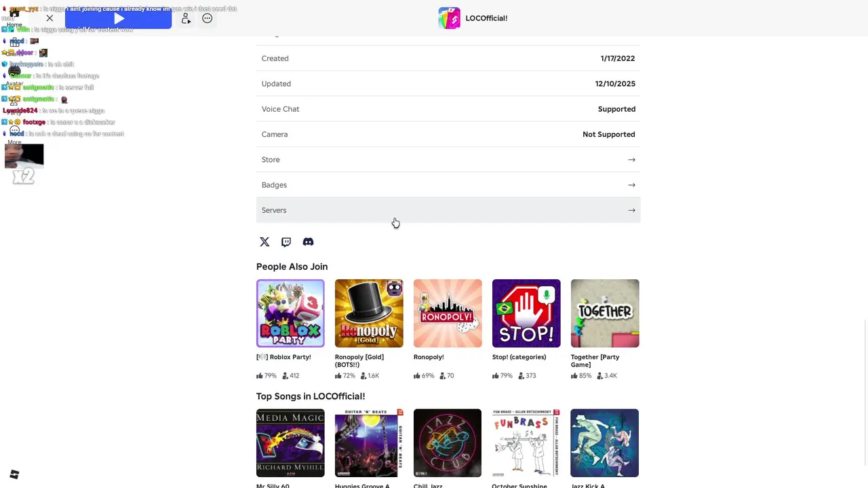Click the 'Voice Chat' row label

point(280,109)
